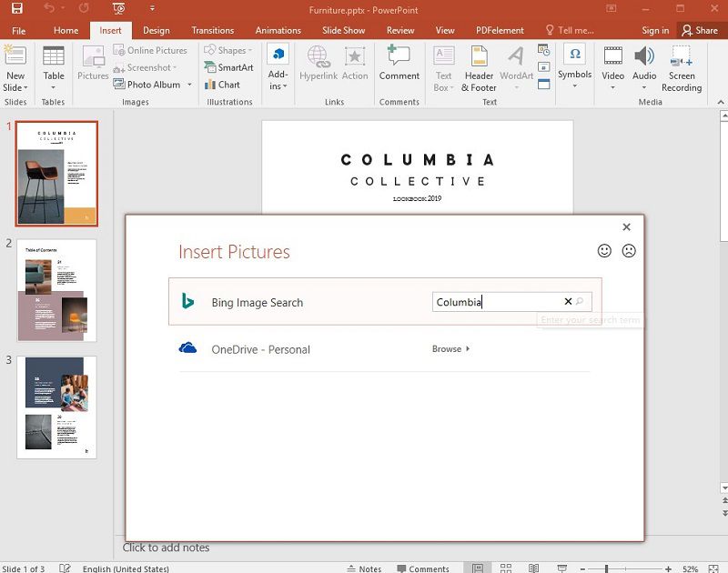Expand the Photo Album dropdown arrow

pos(189,85)
